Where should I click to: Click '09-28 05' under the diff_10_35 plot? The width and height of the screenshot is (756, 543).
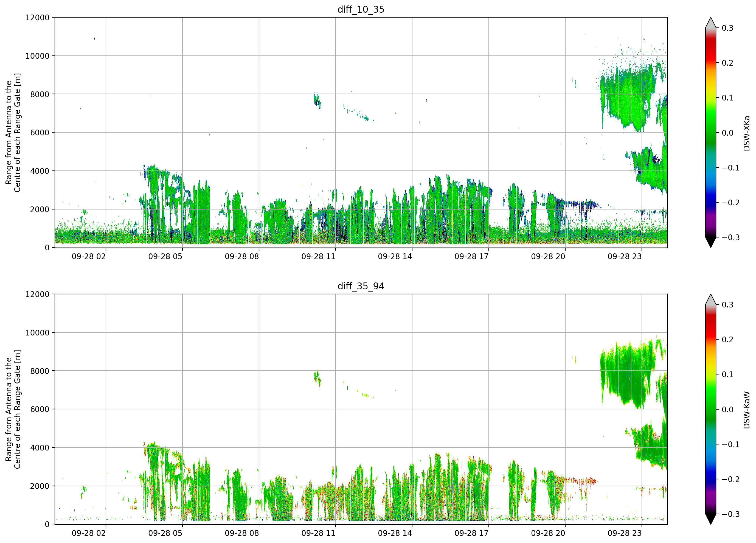(165, 256)
